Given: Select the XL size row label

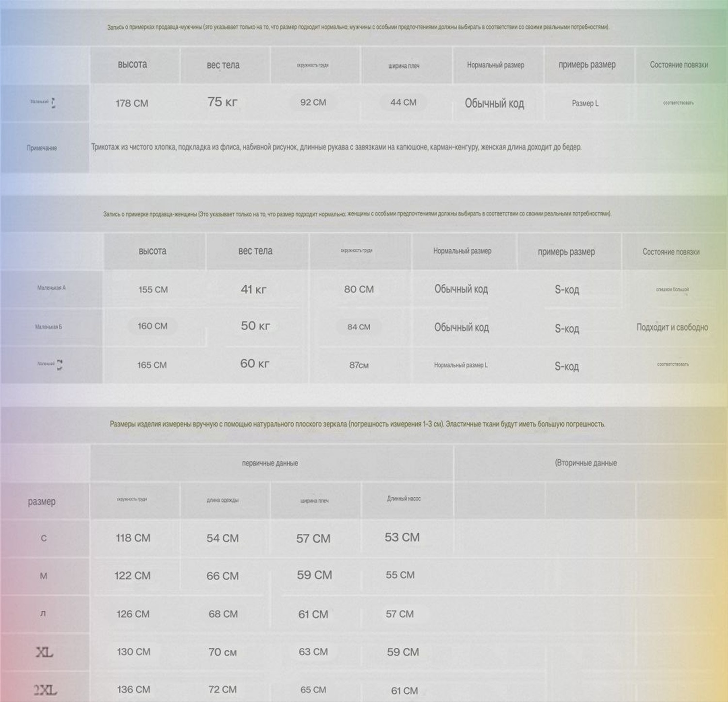Looking at the screenshot, I should [44, 652].
